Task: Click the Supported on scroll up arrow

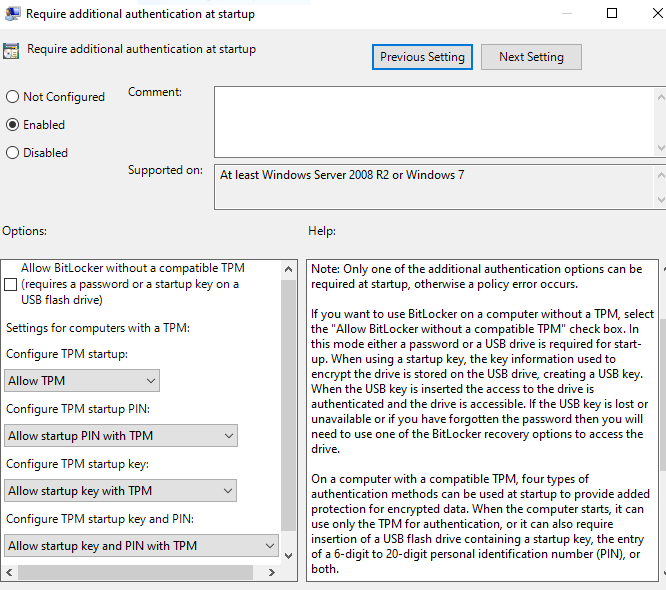Action: click(660, 175)
